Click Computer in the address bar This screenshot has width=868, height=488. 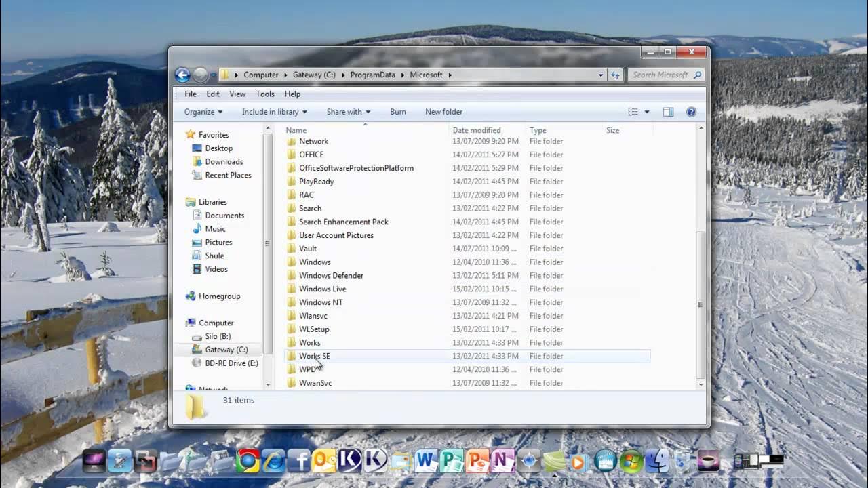pos(261,75)
